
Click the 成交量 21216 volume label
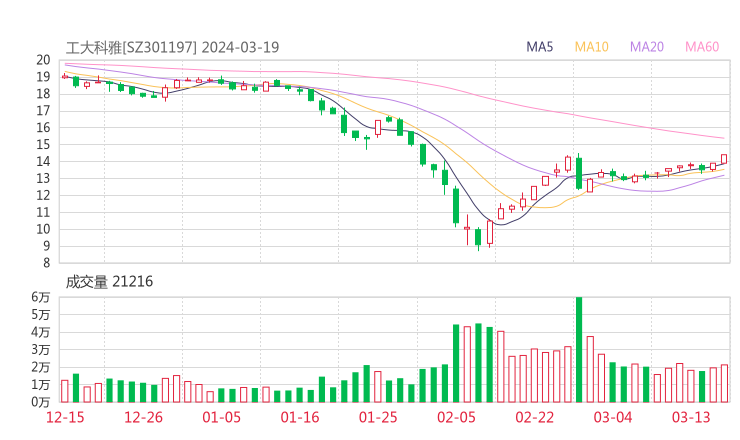point(109,282)
